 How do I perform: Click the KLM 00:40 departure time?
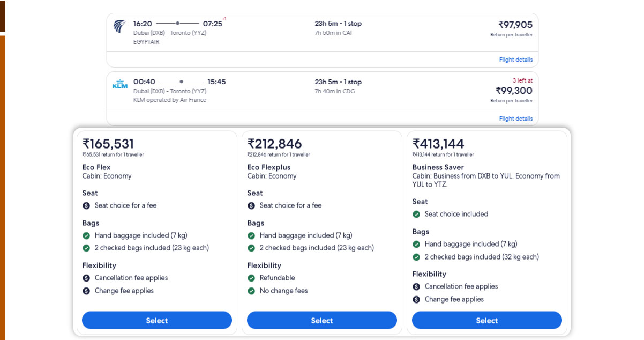tap(144, 82)
